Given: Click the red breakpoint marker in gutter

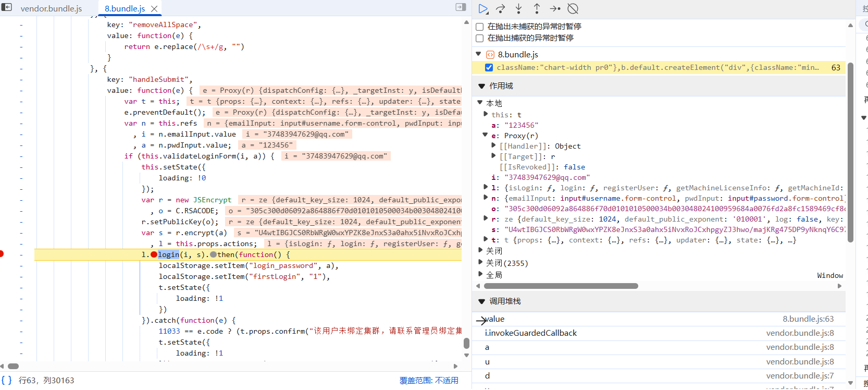Looking at the screenshot, I should tap(2, 254).
